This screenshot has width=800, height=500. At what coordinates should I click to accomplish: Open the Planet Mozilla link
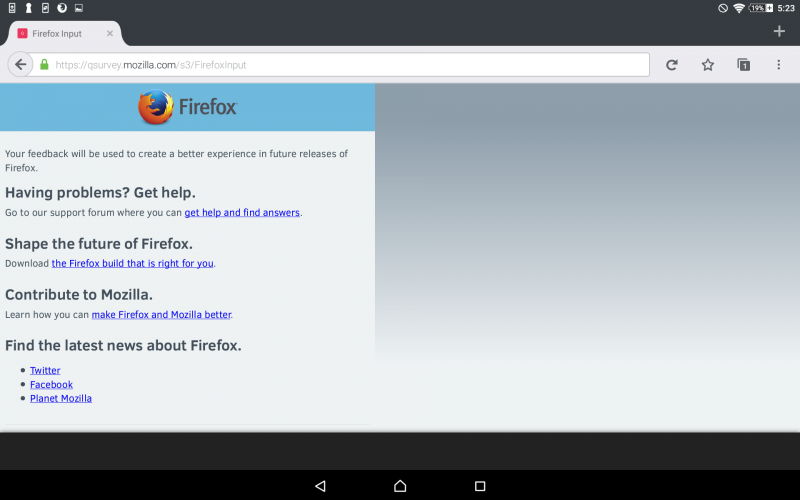click(x=61, y=398)
